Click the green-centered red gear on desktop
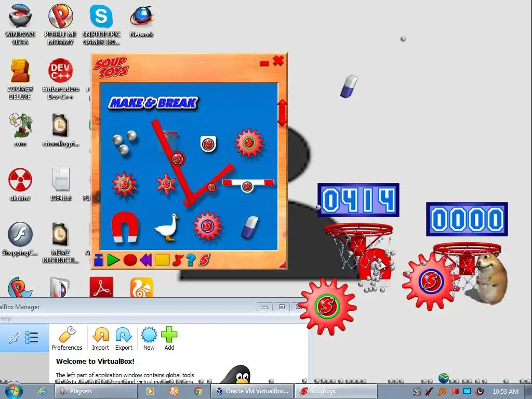This screenshot has width=532, height=399. (x=327, y=306)
